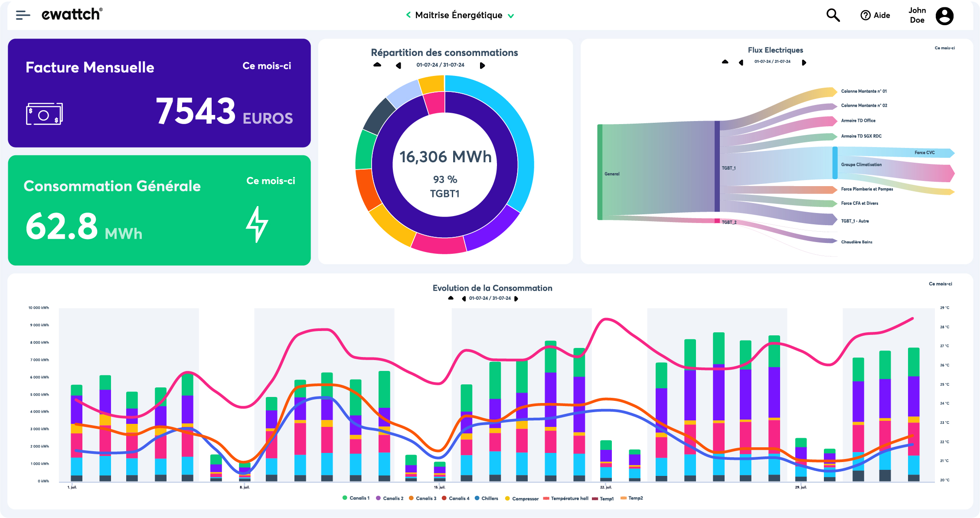Next period arrow in Evolution de la Consommation

point(516,298)
